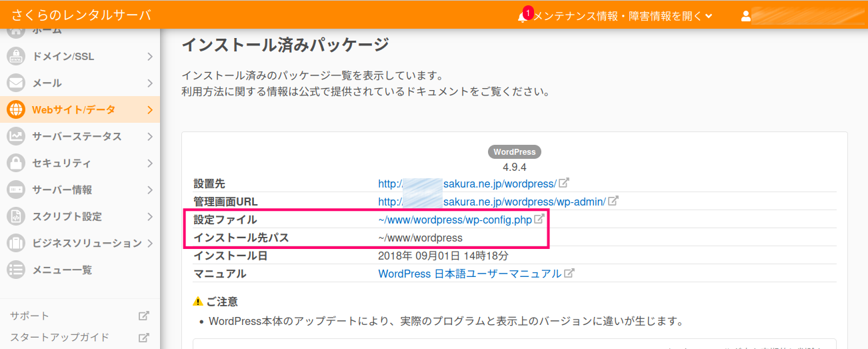Click the warning icon beside ご注意
Viewport: 868px width, 349px height.
point(198,302)
